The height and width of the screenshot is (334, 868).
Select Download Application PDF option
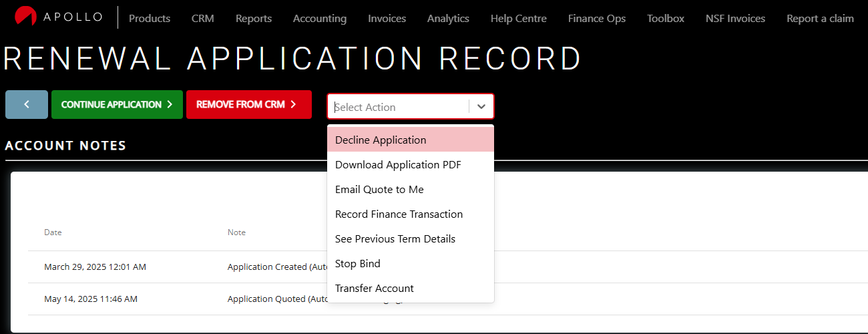398,165
